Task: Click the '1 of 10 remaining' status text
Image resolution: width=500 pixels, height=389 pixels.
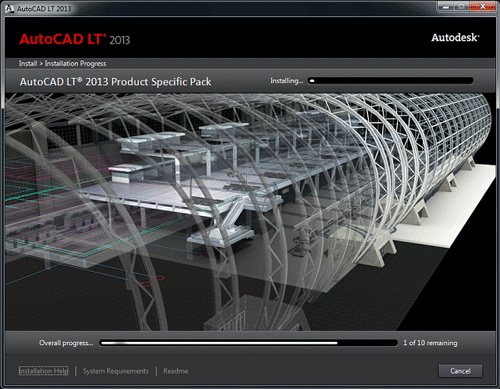Action: [430, 343]
